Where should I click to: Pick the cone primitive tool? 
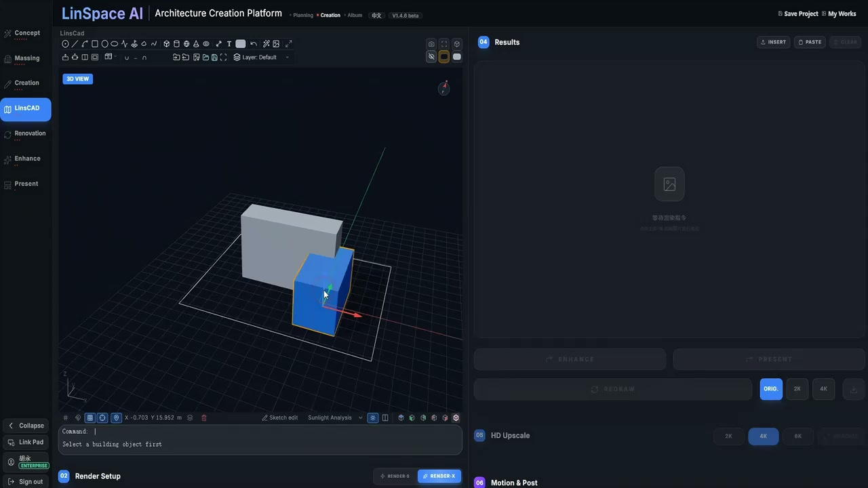[197, 44]
